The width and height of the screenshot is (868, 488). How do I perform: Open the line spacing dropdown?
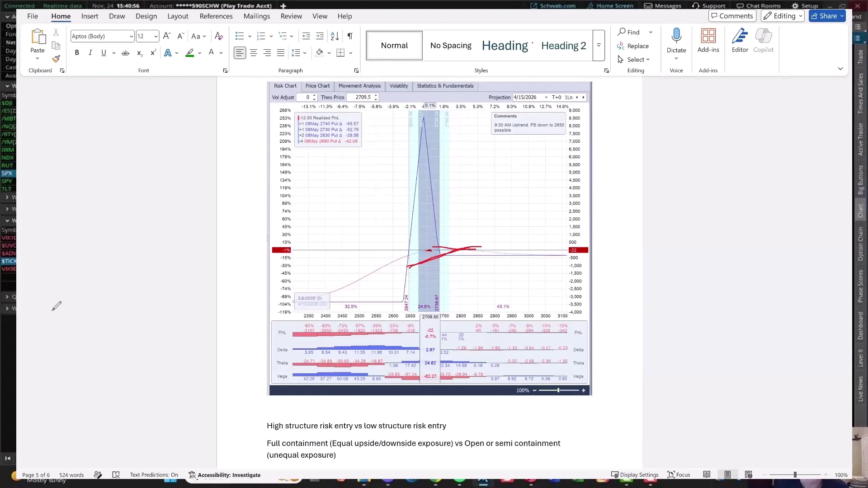tap(305, 53)
